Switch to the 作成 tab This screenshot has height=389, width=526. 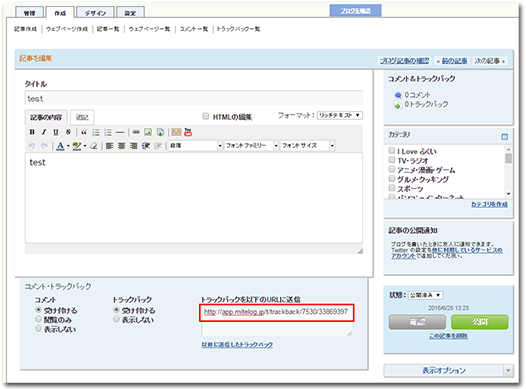click(60, 13)
